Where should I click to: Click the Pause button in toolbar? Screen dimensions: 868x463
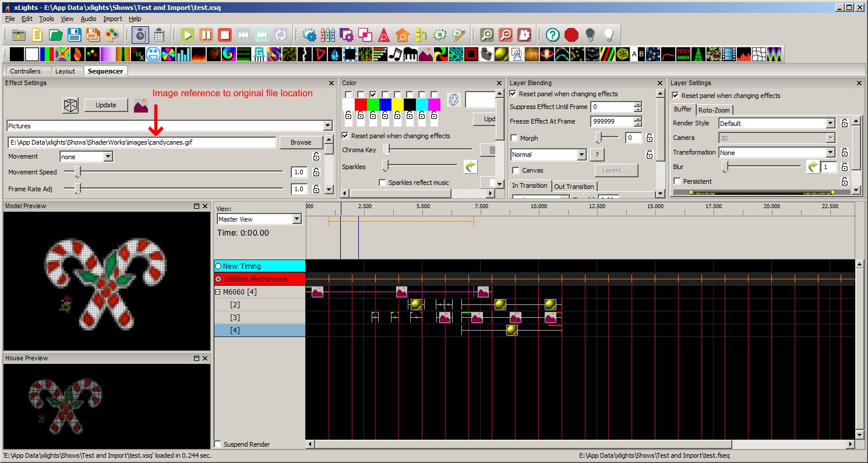[x=206, y=34]
